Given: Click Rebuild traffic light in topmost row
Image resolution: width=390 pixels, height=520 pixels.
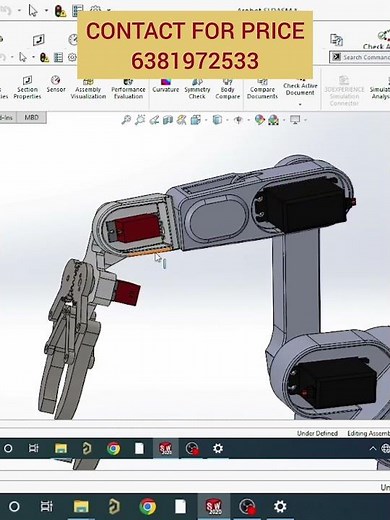Looking at the screenshot, I should (x=61, y=11).
